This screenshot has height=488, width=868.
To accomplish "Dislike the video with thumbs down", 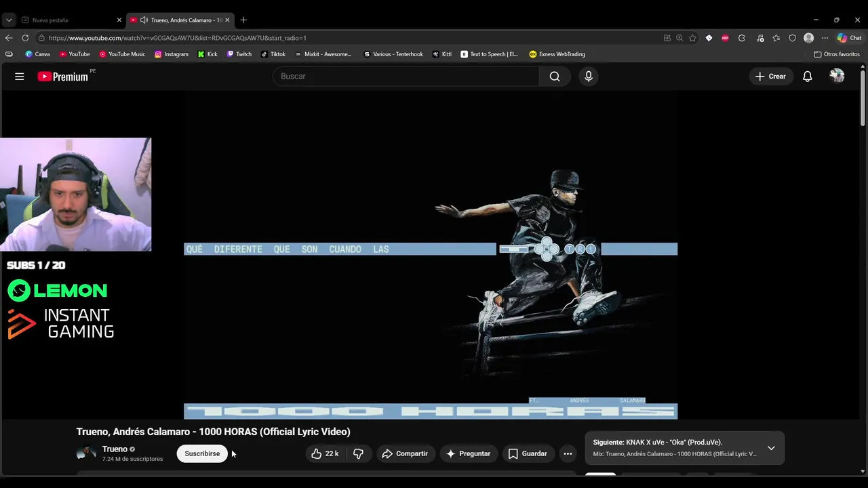I will point(358,453).
